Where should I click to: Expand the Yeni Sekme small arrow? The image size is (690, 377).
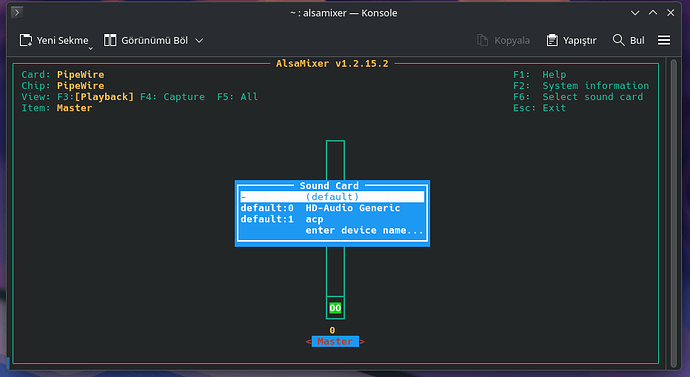coord(91,48)
